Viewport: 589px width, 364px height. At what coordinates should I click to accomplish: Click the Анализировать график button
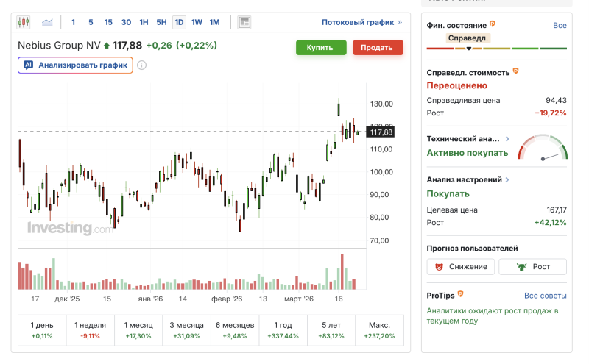tap(75, 65)
